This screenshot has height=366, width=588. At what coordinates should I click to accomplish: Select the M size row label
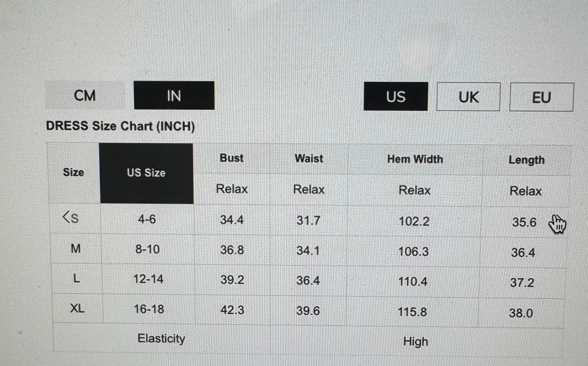coord(76,248)
